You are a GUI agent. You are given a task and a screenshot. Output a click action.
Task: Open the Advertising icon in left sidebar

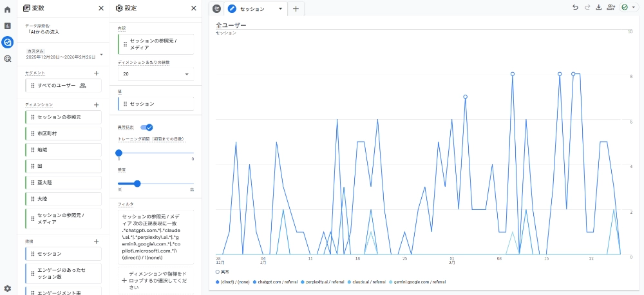tap(8, 59)
